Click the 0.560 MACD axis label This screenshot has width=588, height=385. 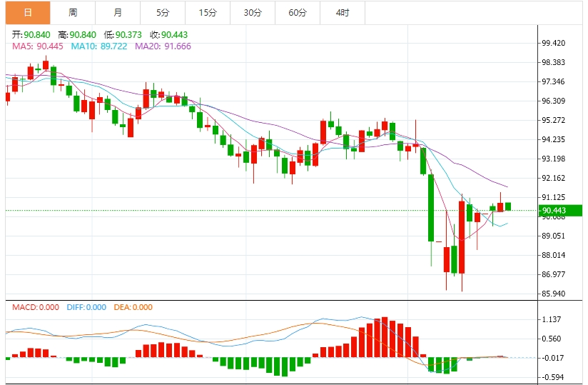pyautogui.click(x=552, y=339)
